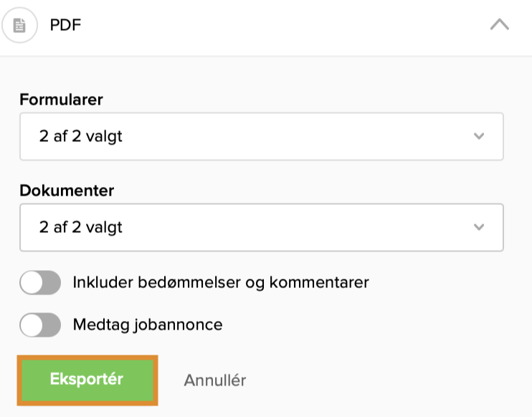The image size is (532, 417).
Task: Click the Dokumenter dropdown arrow
Action: (479, 227)
